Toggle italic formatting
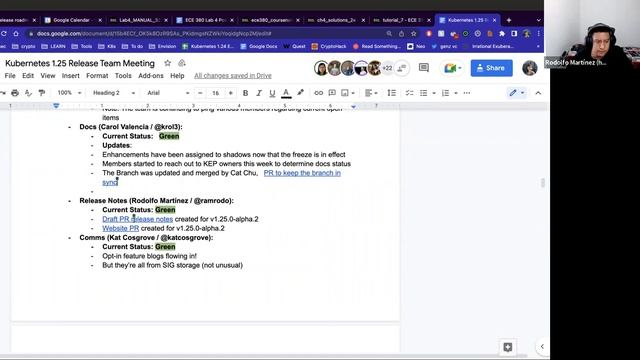Image resolution: width=640 pixels, height=360 pixels. [x=259, y=93]
